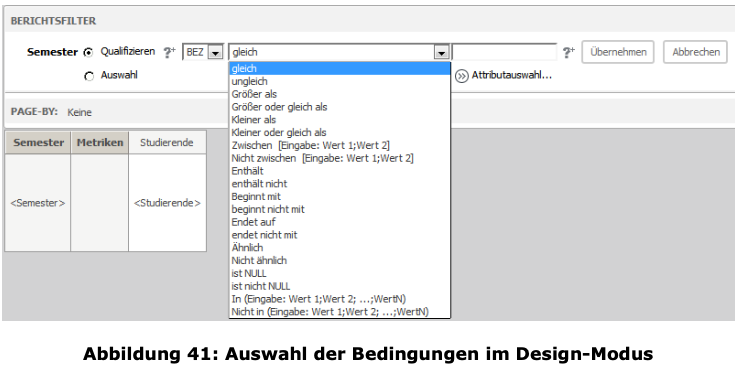The image size is (742, 367).
Task: Select 'Ähnlich' option
Action: 339,247
